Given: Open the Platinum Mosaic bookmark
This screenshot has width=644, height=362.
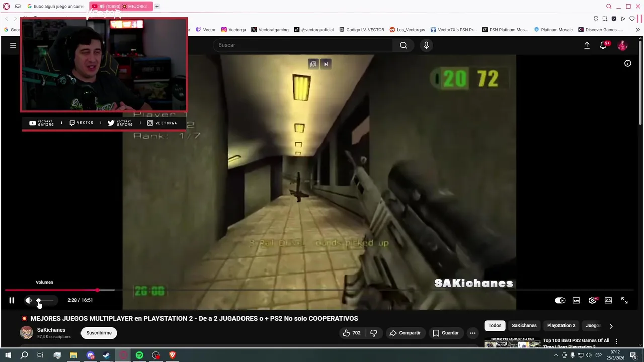Looking at the screenshot, I should [x=554, y=30].
